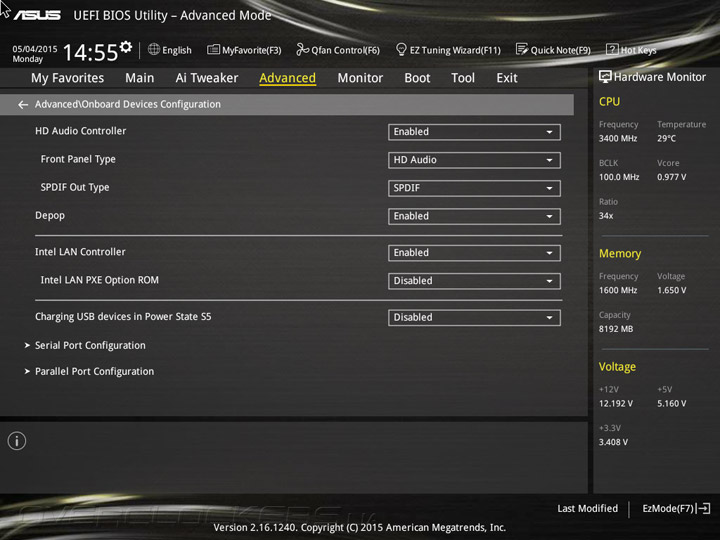Select the Intel LAN Controller label
The height and width of the screenshot is (540, 720).
(x=80, y=252)
